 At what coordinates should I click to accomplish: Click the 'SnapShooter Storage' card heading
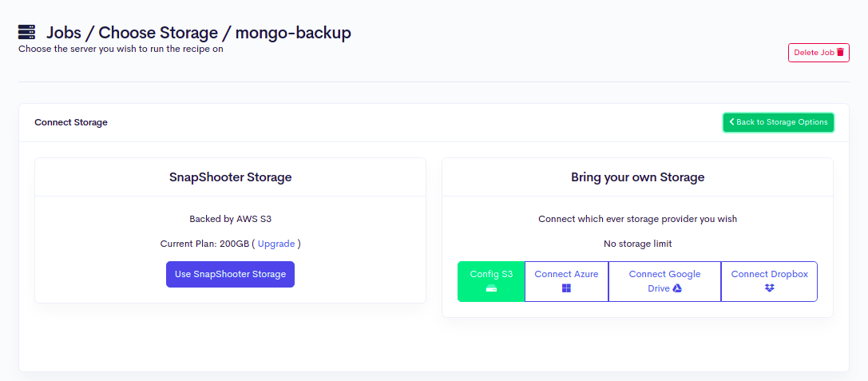tap(230, 177)
